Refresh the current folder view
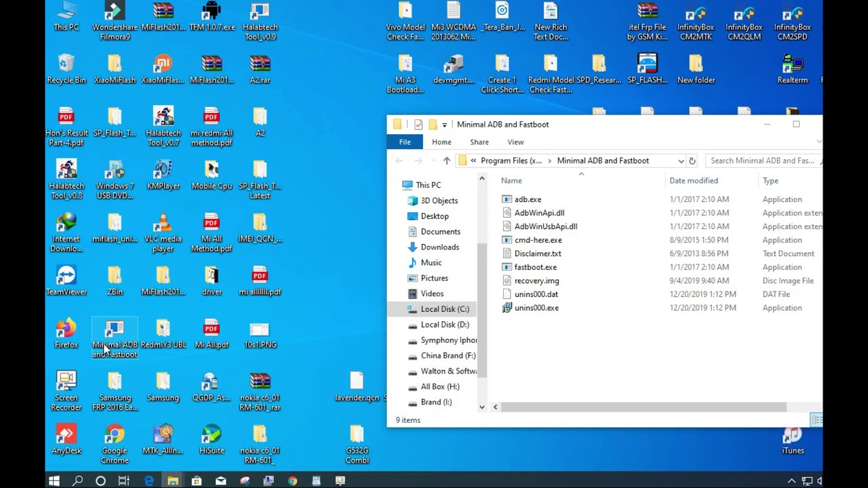The image size is (868, 488). pyautogui.click(x=692, y=161)
